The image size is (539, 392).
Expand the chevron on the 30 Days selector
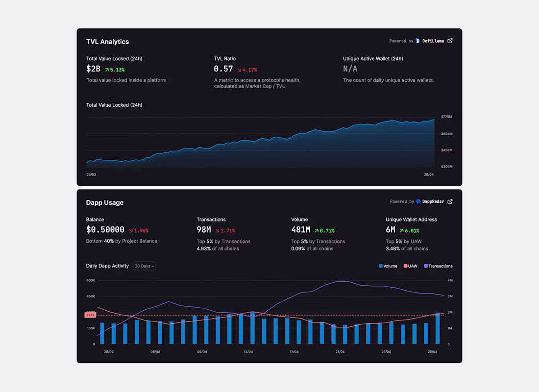point(152,266)
